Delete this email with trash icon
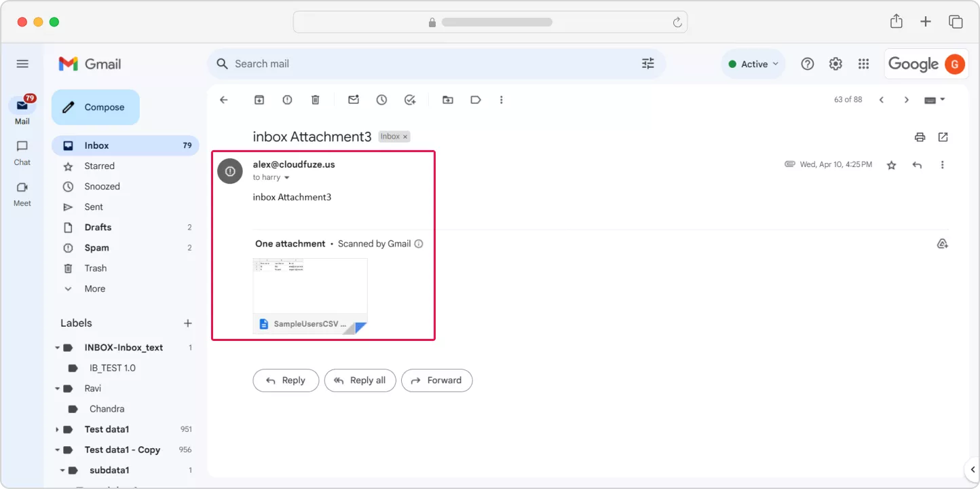Viewport: 980px width, 489px height. coord(316,100)
